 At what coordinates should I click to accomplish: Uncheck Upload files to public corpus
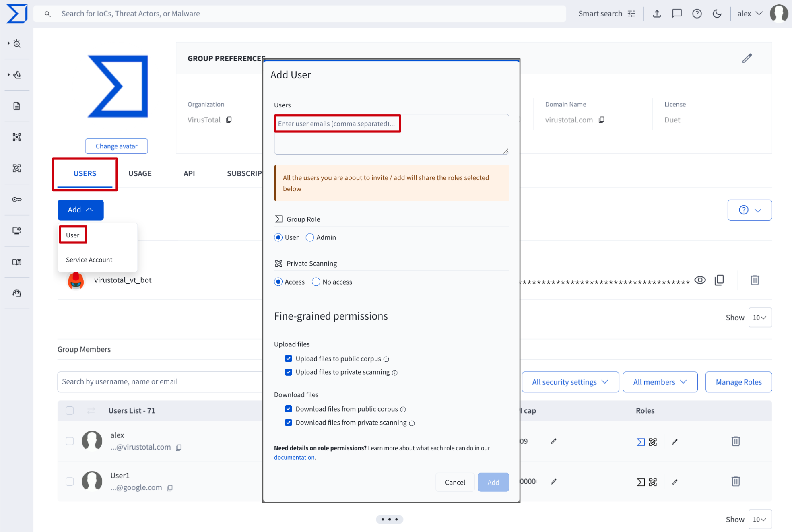(x=289, y=359)
